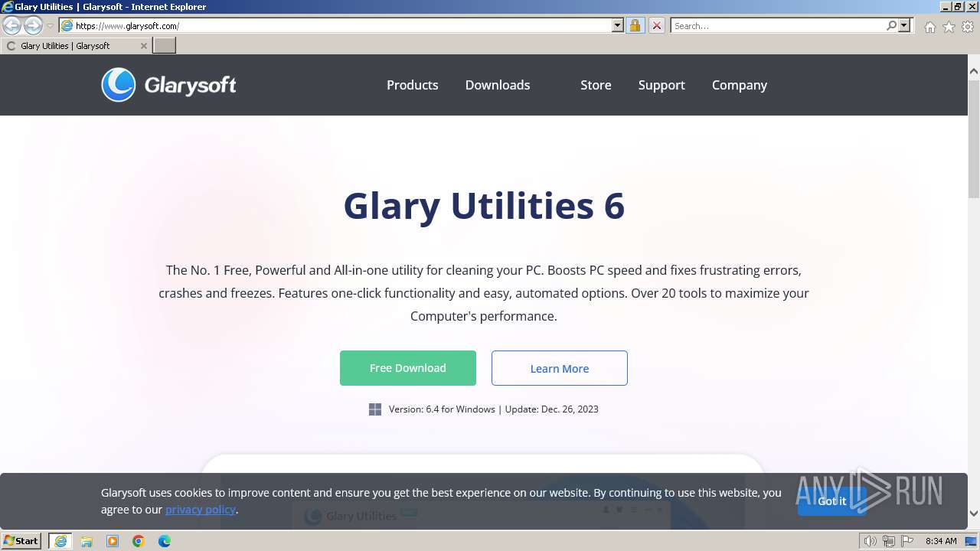This screenshot has height=551, width=980.
Task: Accept cookies with Got it button
Action: click(832, 500)
